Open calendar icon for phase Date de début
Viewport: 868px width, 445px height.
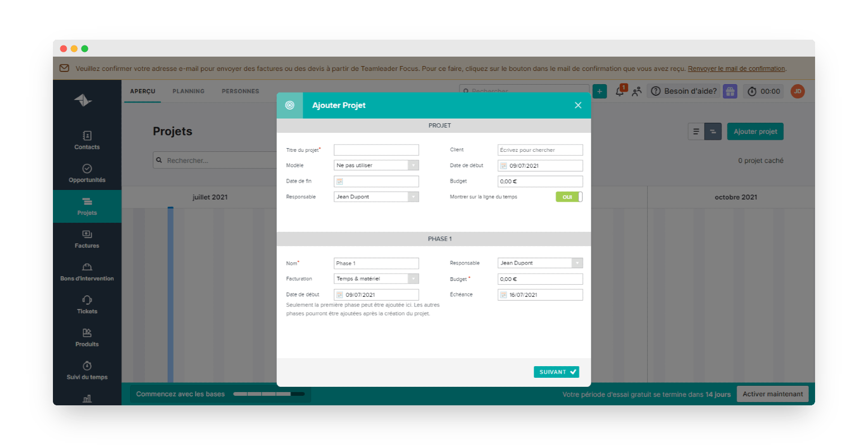point(340,295)
